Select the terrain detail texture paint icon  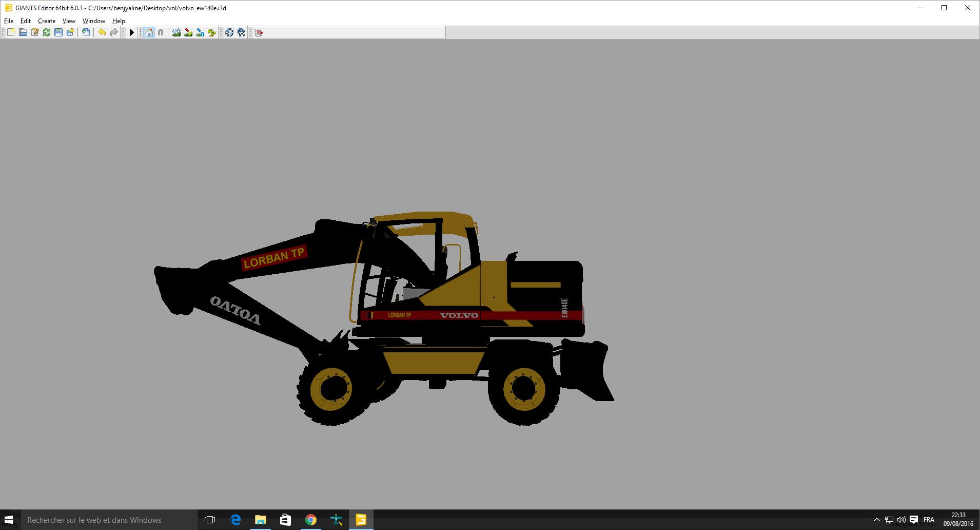[188, 32]
